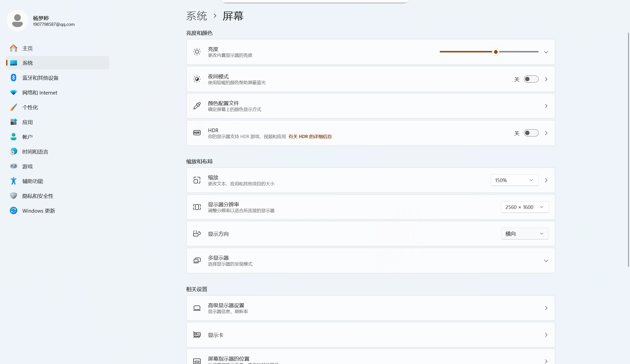
Task: Enable the HDR toggle switch
Action: click(x=531, y=133)
